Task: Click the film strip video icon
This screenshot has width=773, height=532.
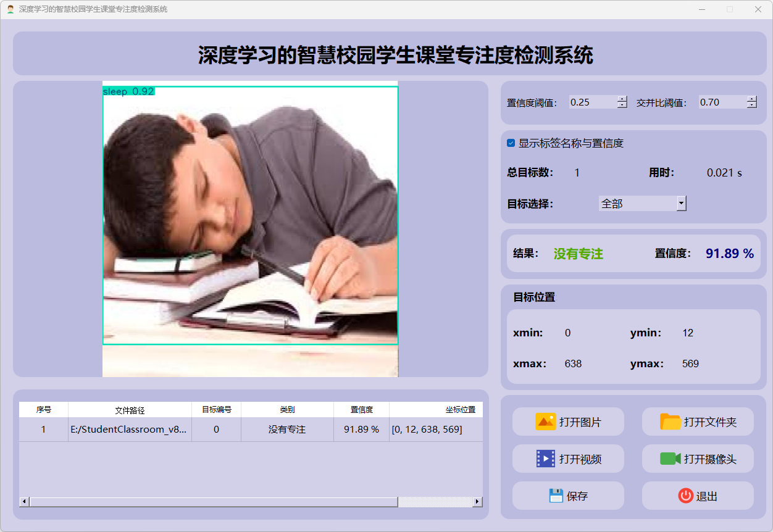Action: coord(545,459)
